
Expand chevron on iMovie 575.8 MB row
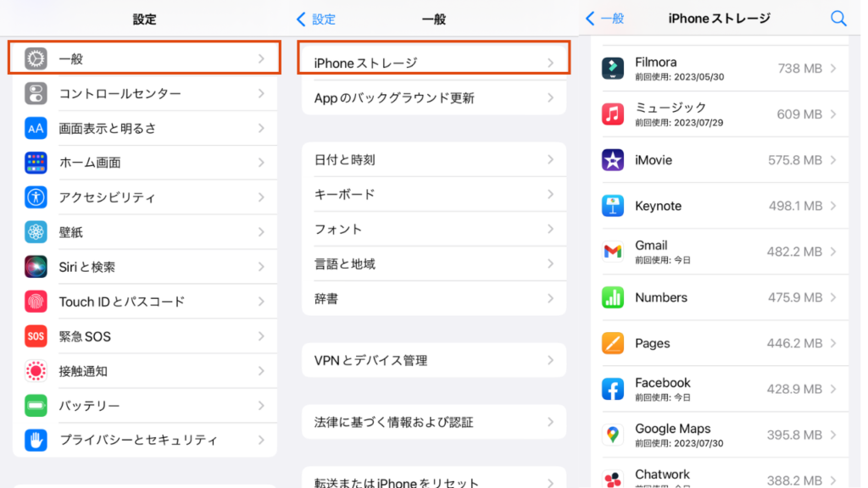834,160
